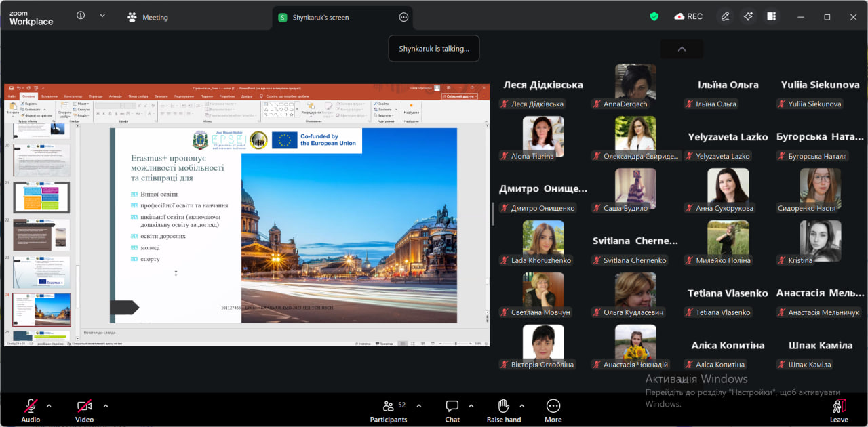
Task: Switch to the Meeting tab
Action: 148,17
